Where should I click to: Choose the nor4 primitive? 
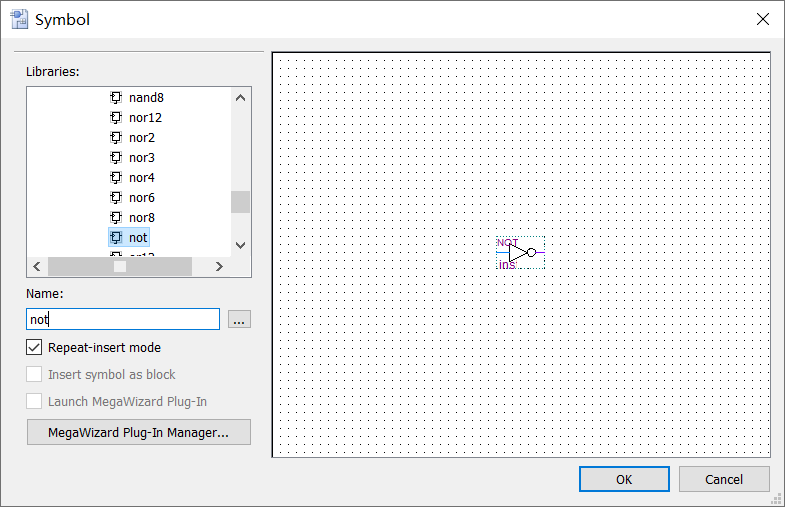click(142, 178)
